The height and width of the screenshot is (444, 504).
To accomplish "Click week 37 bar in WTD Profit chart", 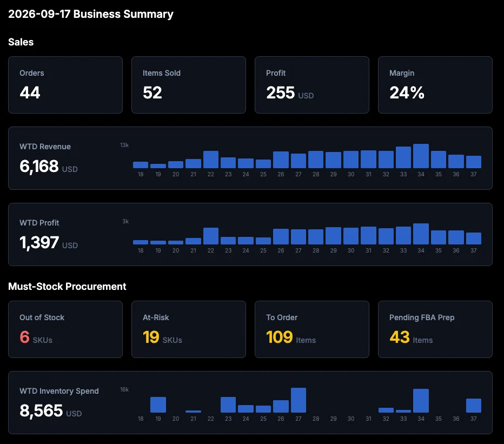I will [474, 238].
